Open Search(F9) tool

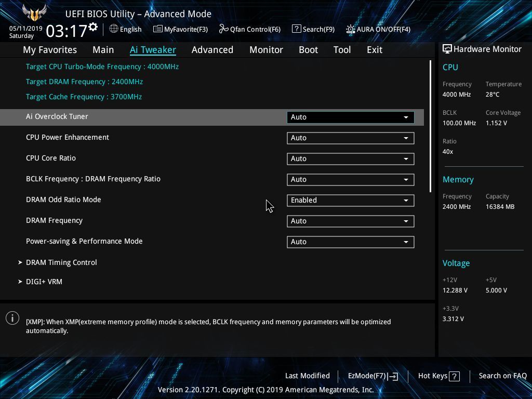click(313, 29)
